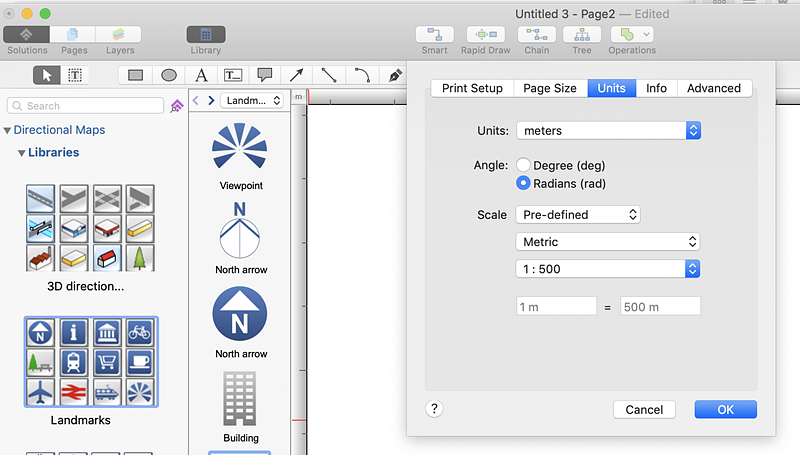Switch to the Advanced tab
Viewport: 800px width, 455px height.
click(x=714, y=88)
